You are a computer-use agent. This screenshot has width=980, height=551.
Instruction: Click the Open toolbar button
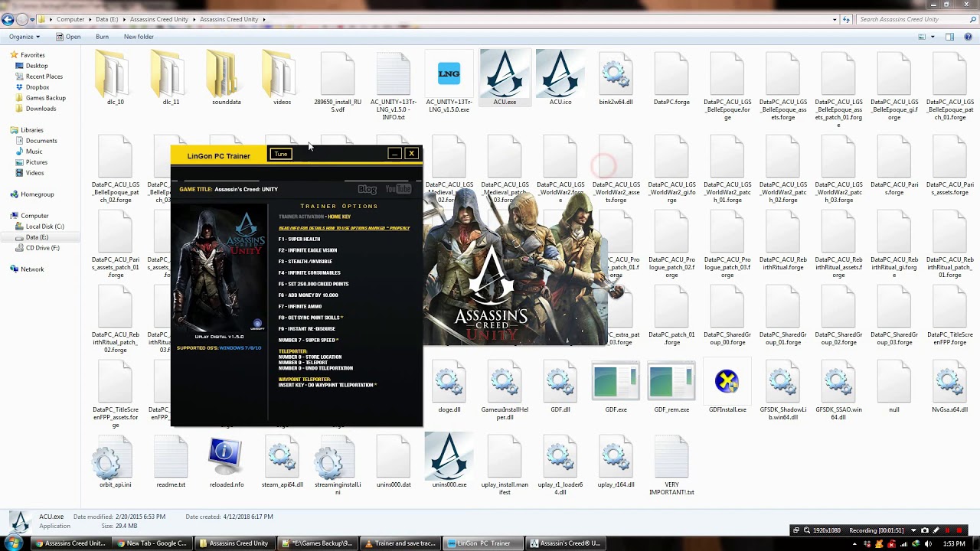pos(68,37)
